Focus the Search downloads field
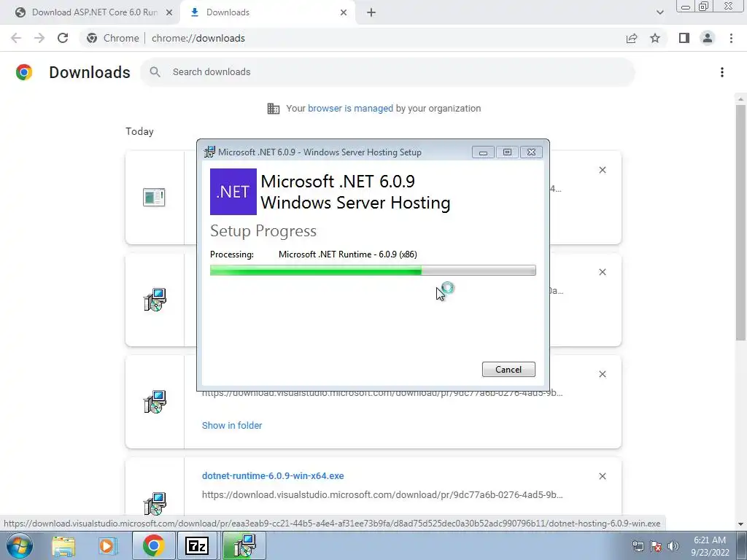747x560 pixels. pos(388,72)
